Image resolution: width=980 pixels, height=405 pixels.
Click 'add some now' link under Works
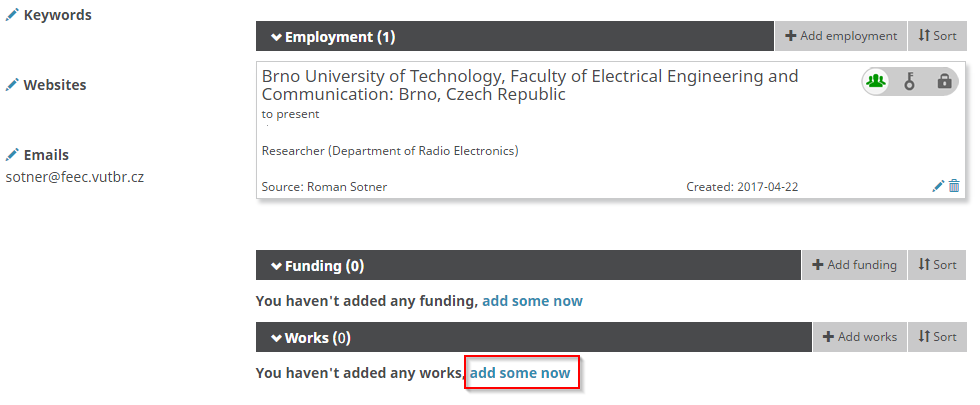(520, 373)
